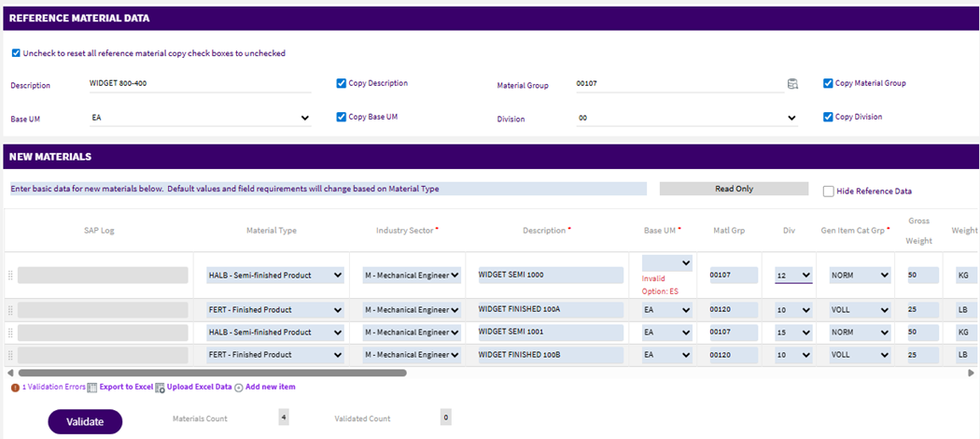980x439 pixels.
Task: Grab the drag handle of WIDGET FINISHED 100A row
Action: (10, 310)
